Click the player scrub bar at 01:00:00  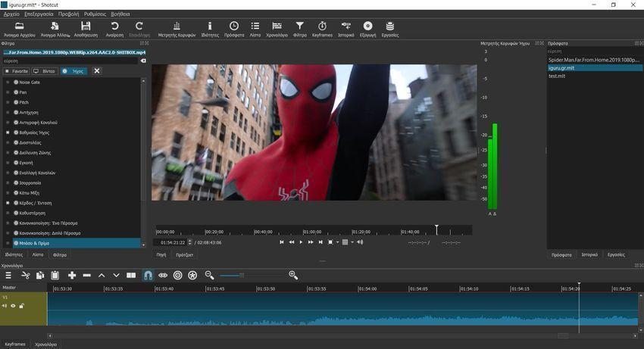click(x=304, y=230)
